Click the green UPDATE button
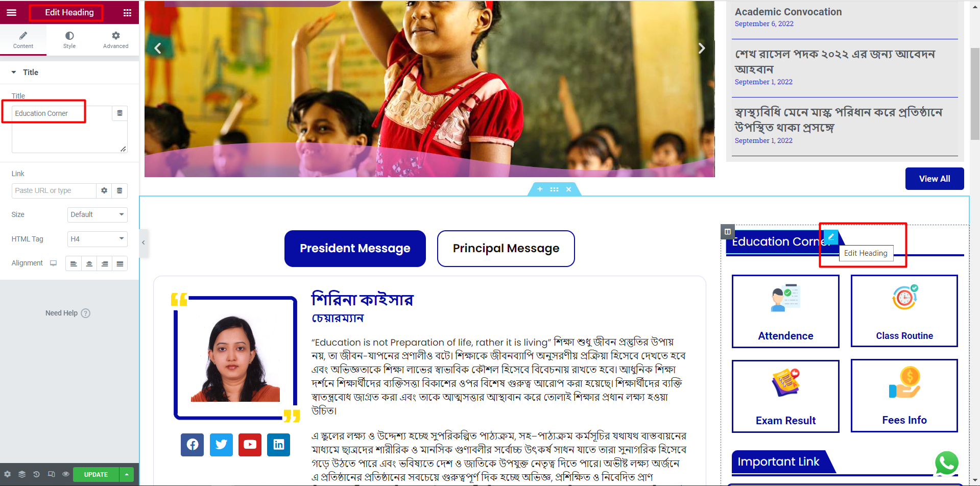The width and height of the screenshot is (980, 486). coord(96,475)
